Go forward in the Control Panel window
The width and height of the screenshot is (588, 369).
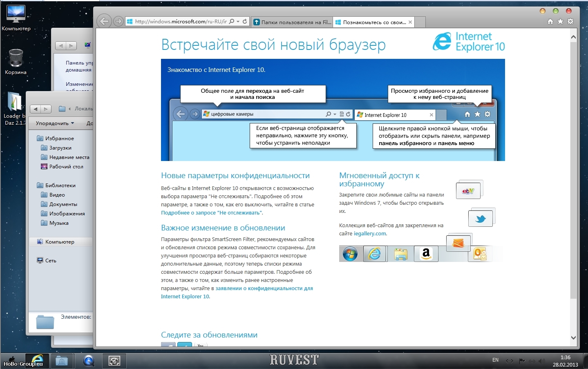[x=71, y=46]
